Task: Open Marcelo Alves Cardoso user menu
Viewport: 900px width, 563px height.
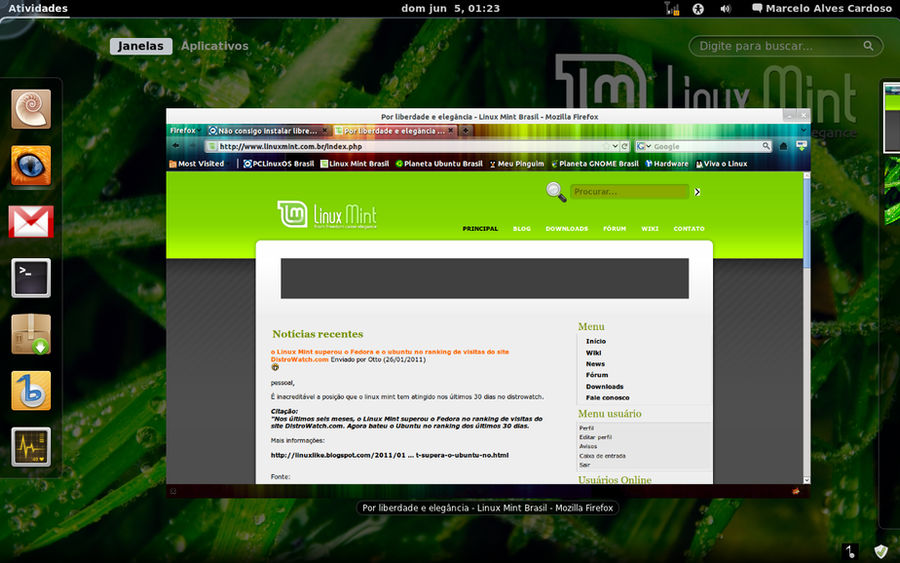Action: (822, 9)
